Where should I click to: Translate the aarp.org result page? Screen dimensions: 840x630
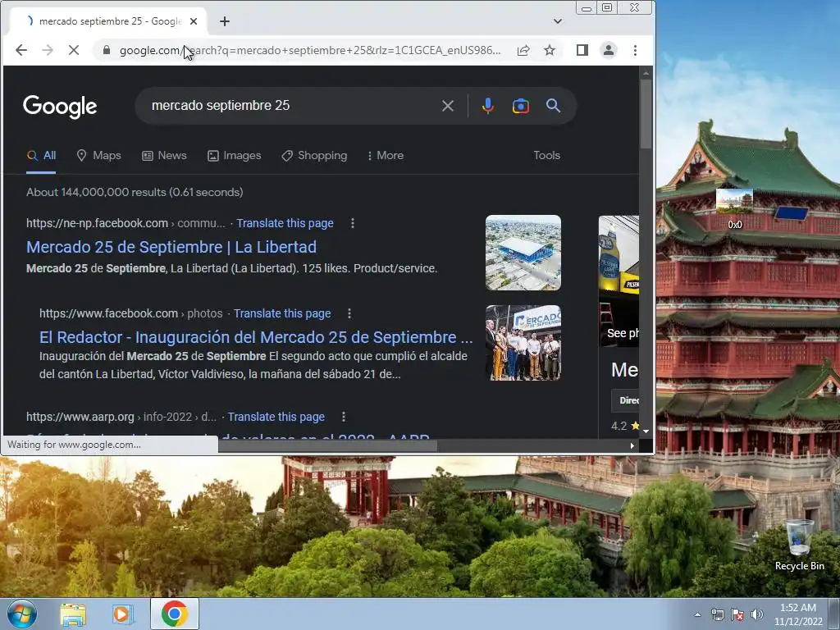pyautogui.click(x=276, y=417)
